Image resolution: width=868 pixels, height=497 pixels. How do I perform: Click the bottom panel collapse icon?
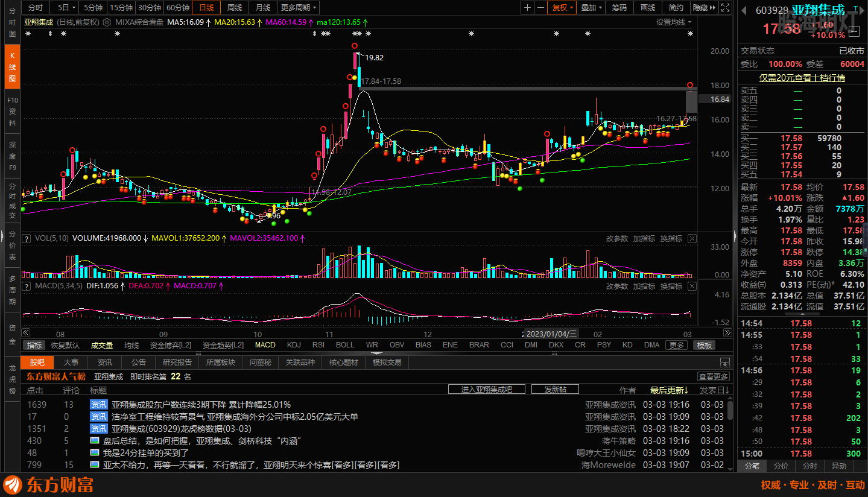pyautogui.click(x=725, y=362)
